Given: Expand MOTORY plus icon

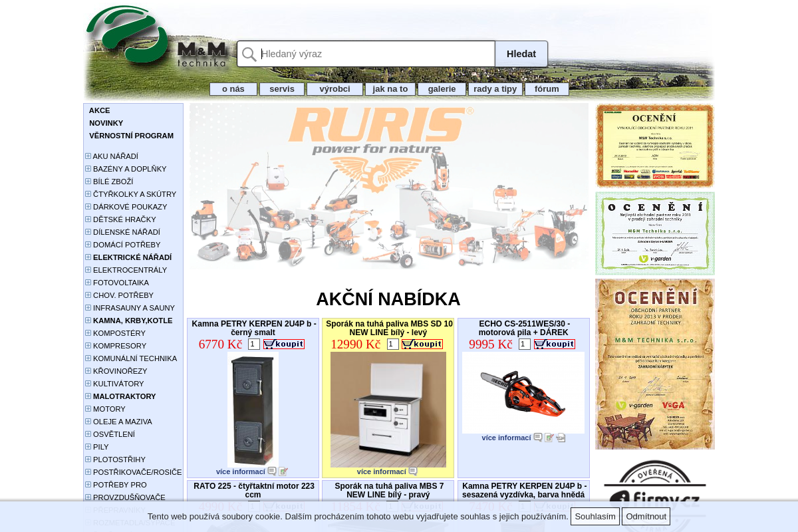Looking at the screenshot, I should coord(88,409).
